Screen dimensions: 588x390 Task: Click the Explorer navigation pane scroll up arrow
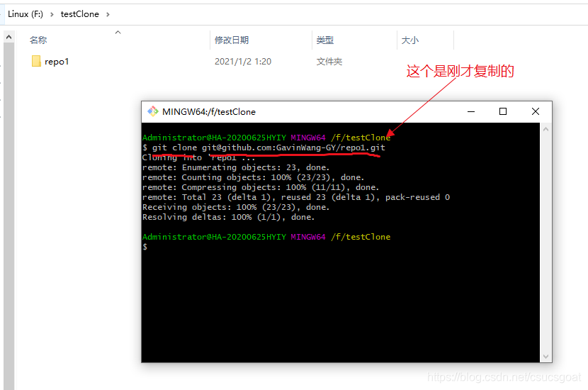click(9, 37)
